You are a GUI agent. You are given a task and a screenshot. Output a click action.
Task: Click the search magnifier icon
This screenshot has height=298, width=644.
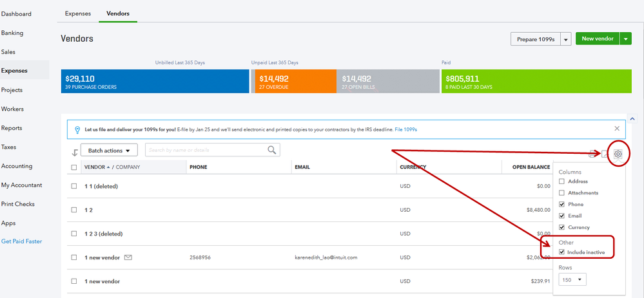[271, 150]
